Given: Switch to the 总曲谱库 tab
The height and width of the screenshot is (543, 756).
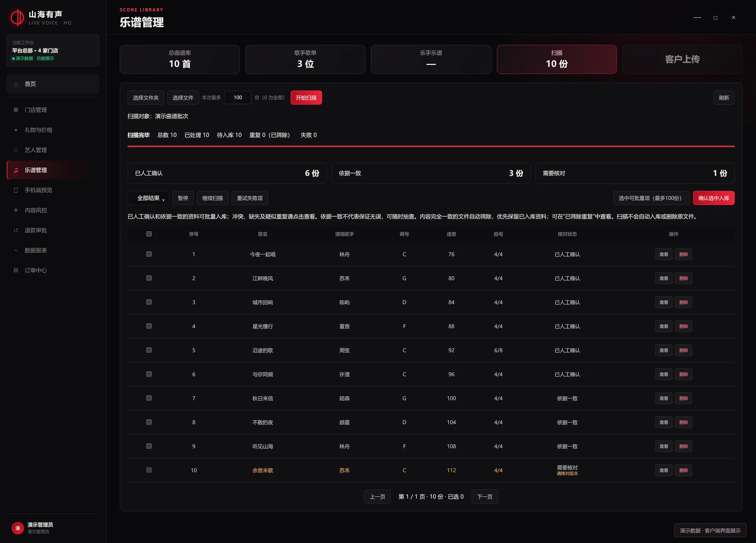Looking at the screenshot, I should [180, 59].
